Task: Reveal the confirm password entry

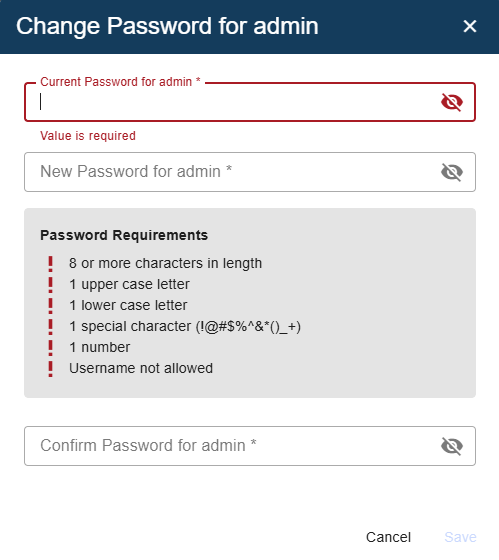Action: (452, 446)
